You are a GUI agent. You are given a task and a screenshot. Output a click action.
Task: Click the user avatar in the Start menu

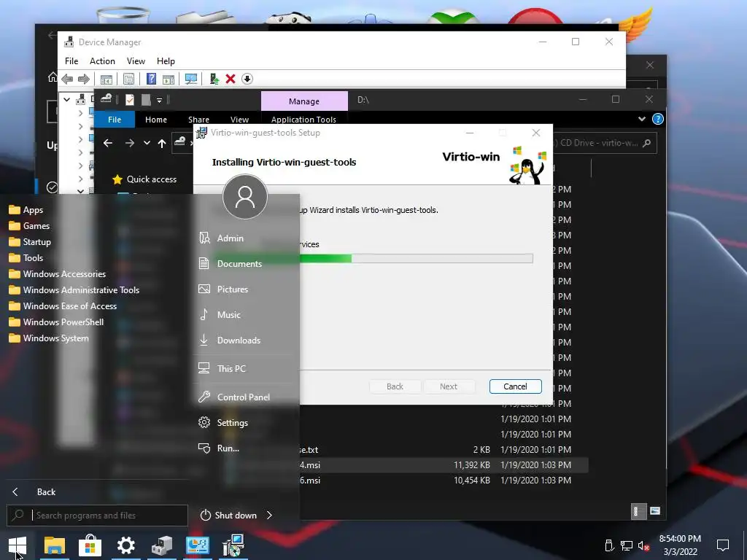[245, 197]
